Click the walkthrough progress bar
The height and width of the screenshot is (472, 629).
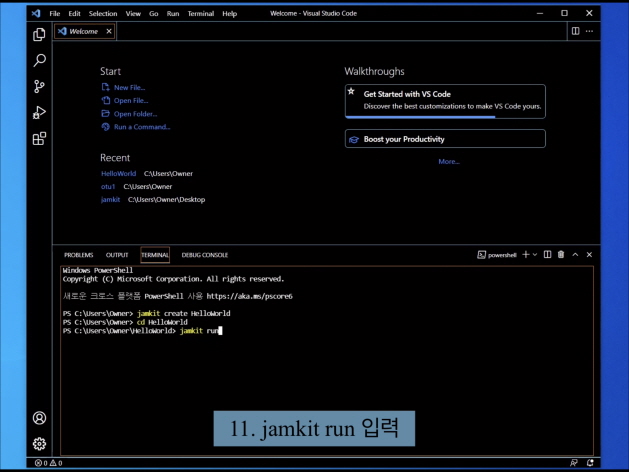coord(445,117)
